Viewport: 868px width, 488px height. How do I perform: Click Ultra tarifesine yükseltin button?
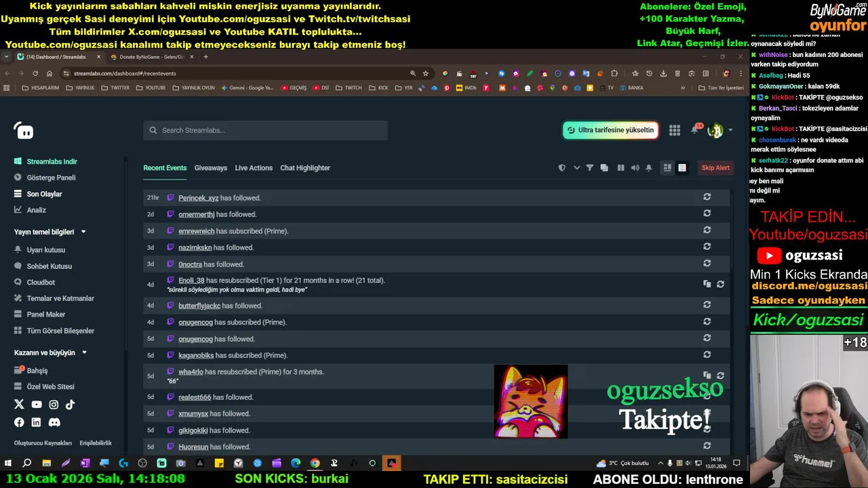click(610, 130)
